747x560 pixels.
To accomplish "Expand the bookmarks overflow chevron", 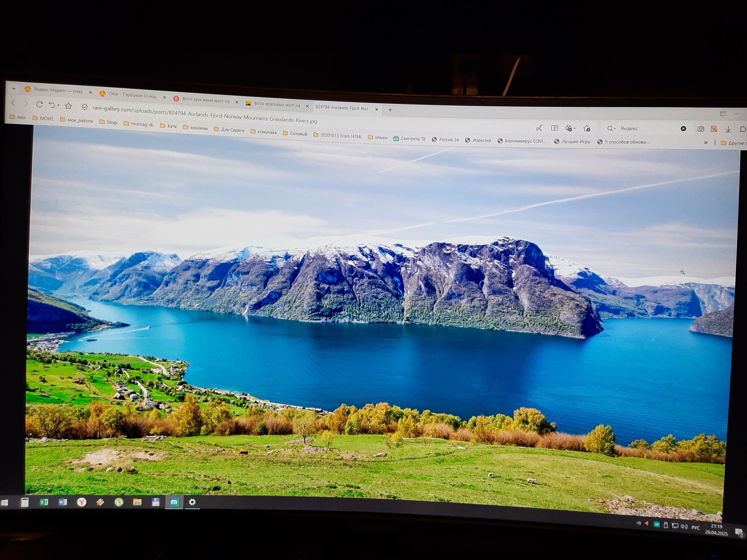I will click(706, 143).
